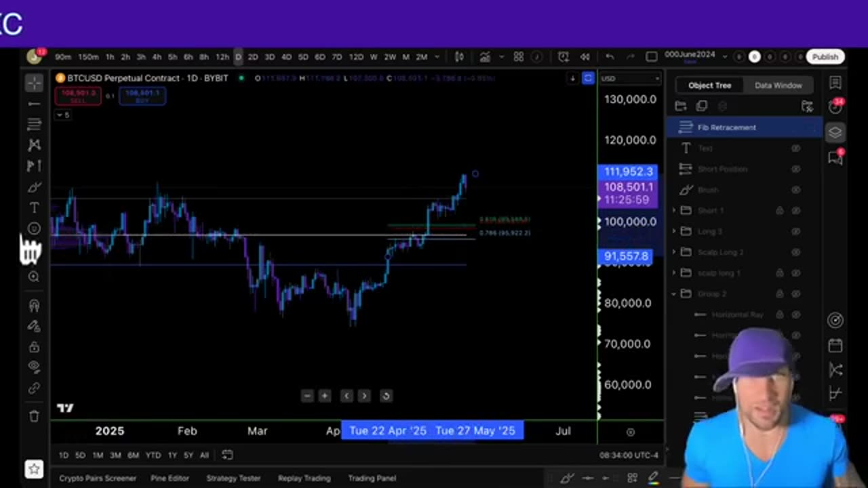Open the Fibonacci tools group
This screenshot has width=868, height=488.
[x=34, y=124]
